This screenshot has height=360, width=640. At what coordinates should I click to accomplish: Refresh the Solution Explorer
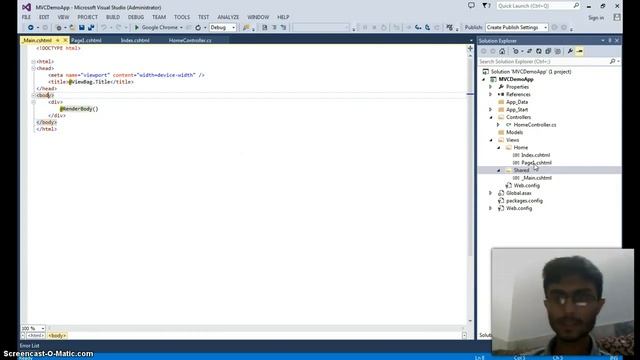tap(539, 51)
